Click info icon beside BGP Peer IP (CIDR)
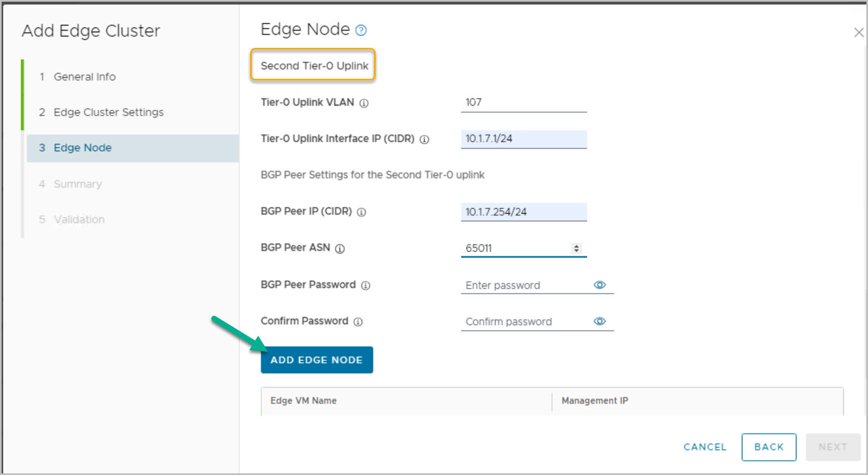The height and width of the screenshot is (475, 868). pos(362,212)
